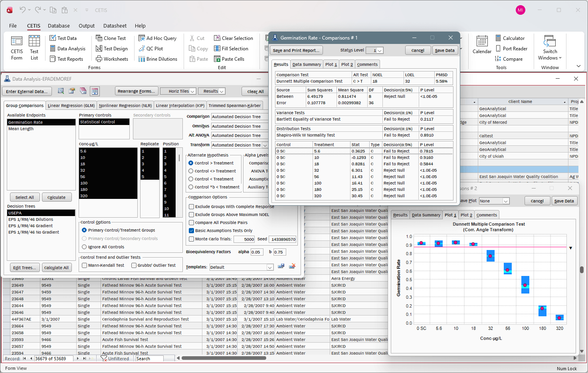Open the Database menu
This screenshot has height=373, width=588.
click(59, 26)
